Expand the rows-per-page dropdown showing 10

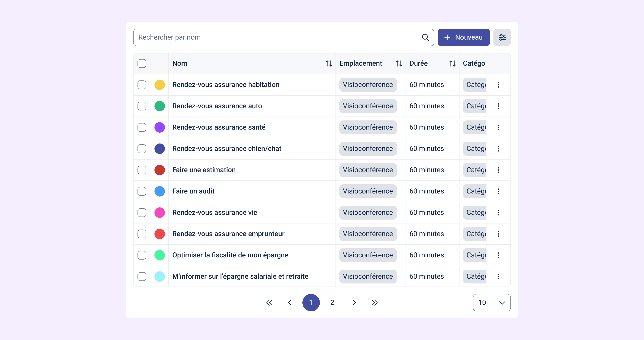(x=491, y=303)
